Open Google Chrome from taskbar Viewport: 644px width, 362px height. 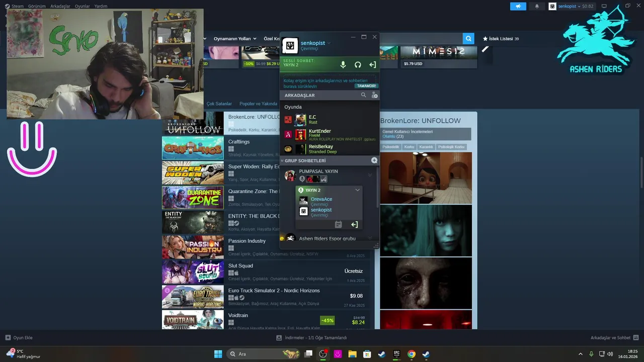[412, 354]
